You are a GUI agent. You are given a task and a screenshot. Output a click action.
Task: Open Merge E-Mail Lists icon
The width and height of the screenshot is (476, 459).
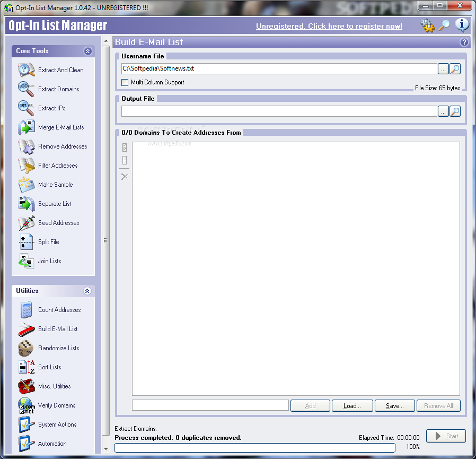click(x=26, y=127)
